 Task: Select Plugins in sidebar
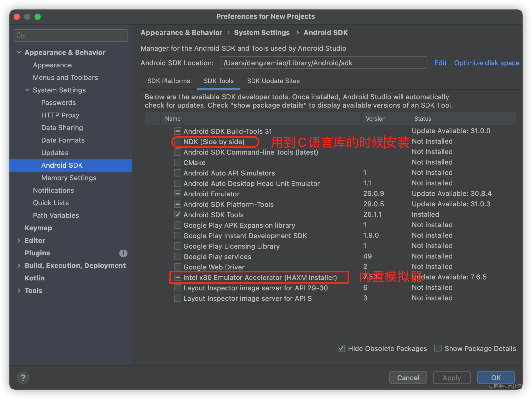pyautogui.click(x=37, y=253)
